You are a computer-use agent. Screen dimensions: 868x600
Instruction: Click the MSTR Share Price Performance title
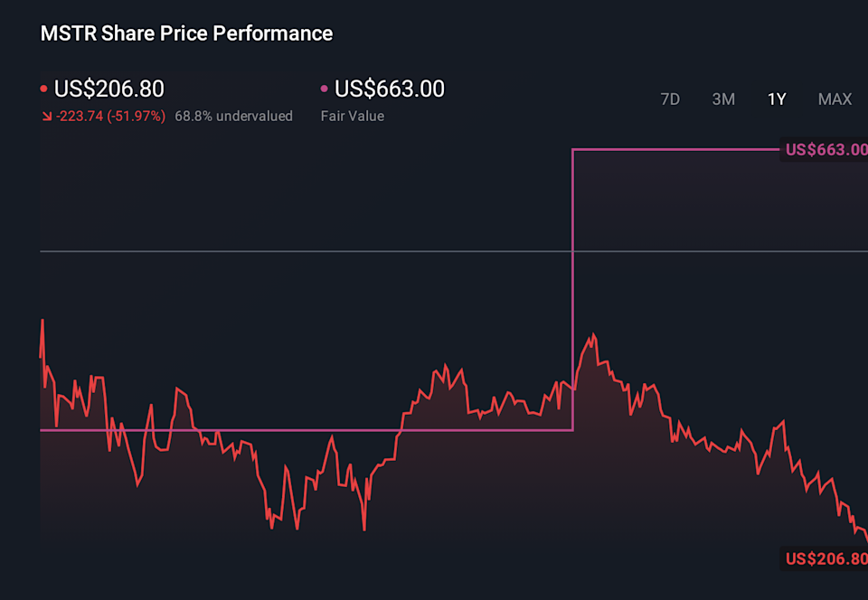pos(186,34)
